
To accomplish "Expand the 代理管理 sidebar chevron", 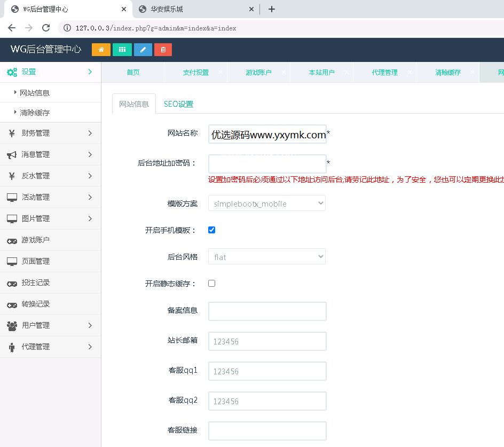I will pyautogui.click(x=90, y=347).
